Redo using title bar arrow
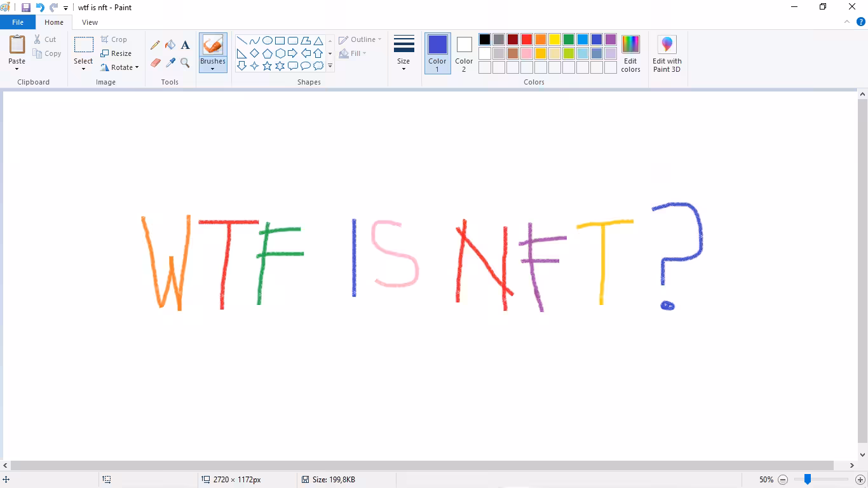 53,8
